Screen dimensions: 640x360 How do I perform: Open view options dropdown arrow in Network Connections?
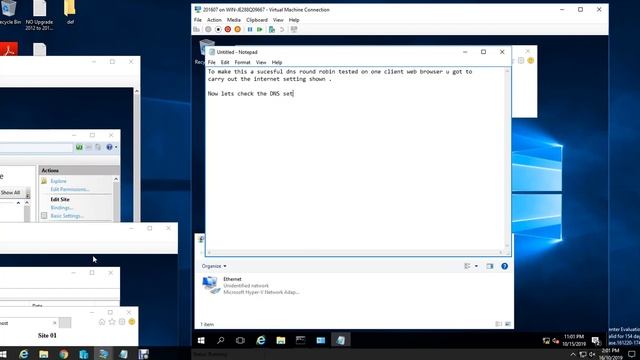click(476, 266)
